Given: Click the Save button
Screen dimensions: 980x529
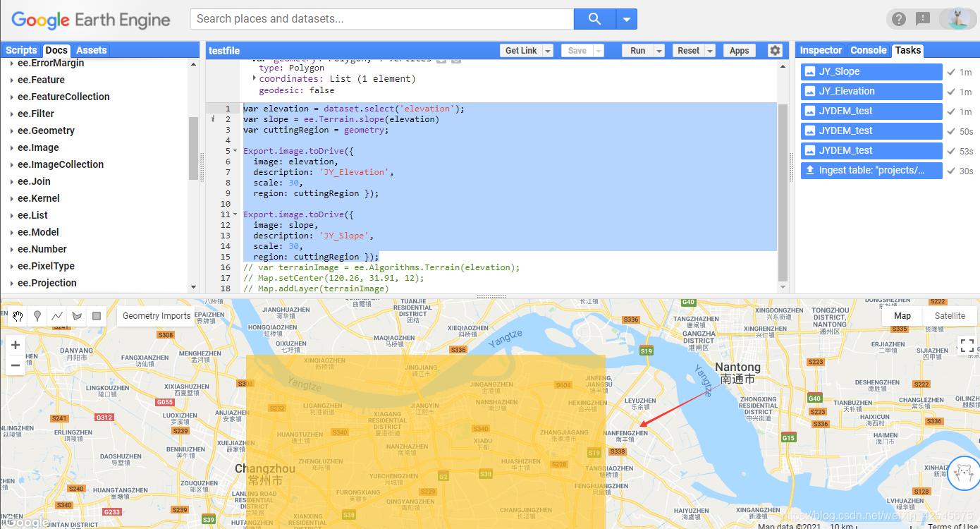Looking at the screenshot, I should point(577,51).
